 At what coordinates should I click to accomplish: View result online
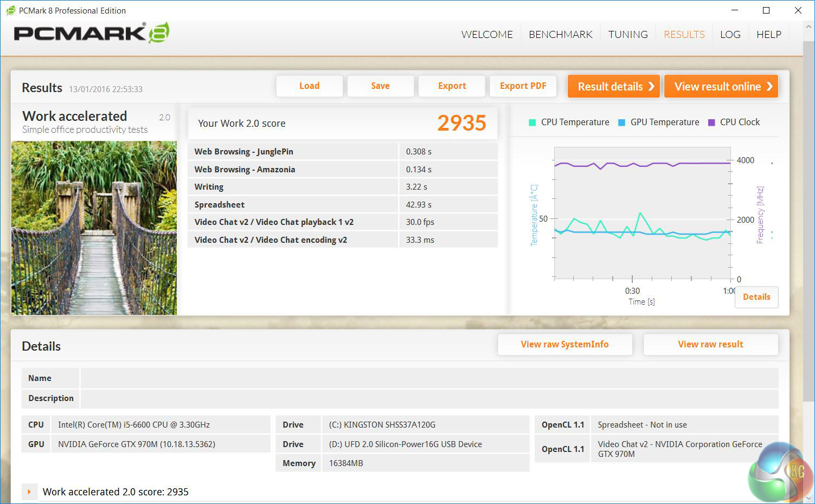[721, 86]
